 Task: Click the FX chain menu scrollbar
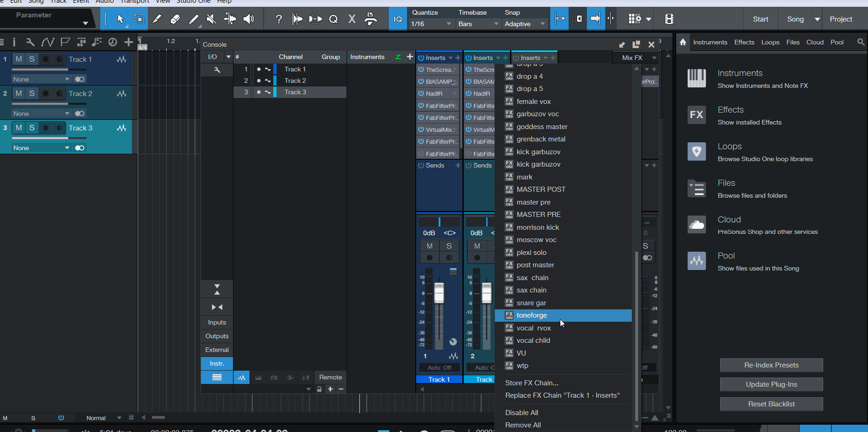pyautogui.click(x=636, y=336)
